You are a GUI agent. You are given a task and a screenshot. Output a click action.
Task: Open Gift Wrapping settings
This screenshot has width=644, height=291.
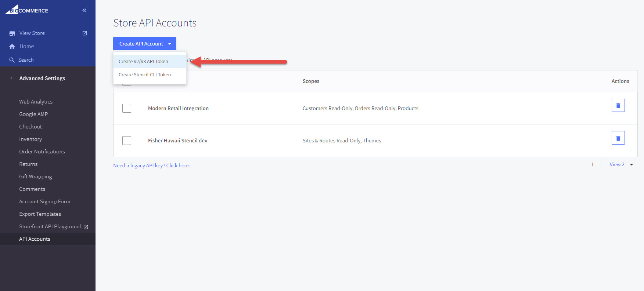[x=36, y=177]
